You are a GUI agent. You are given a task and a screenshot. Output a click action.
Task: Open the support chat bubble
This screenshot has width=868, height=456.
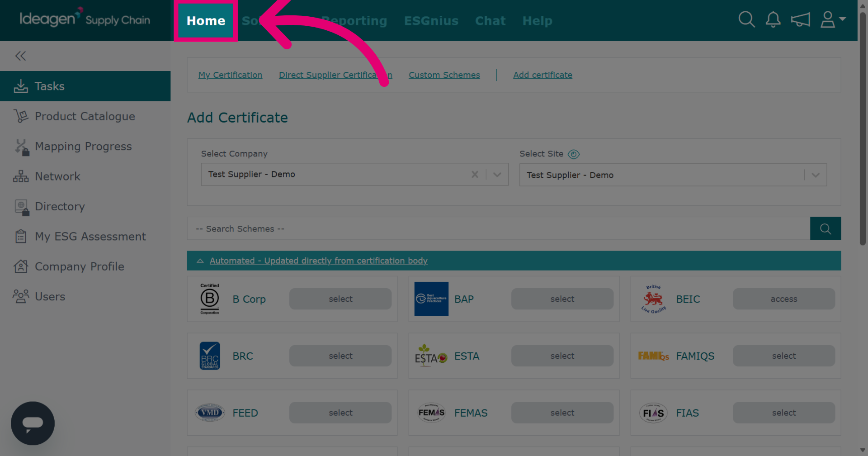point(33,423)
